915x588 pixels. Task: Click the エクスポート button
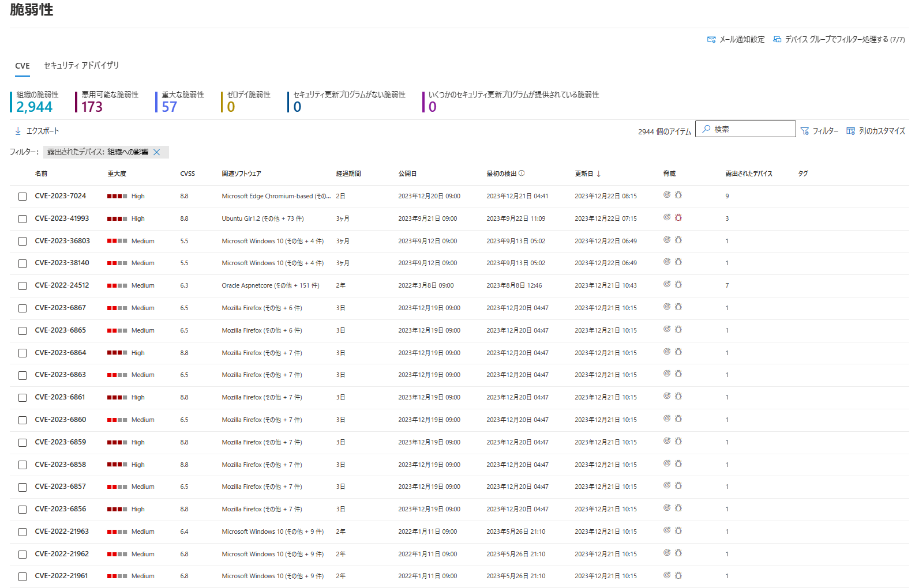tap(37, 131)
